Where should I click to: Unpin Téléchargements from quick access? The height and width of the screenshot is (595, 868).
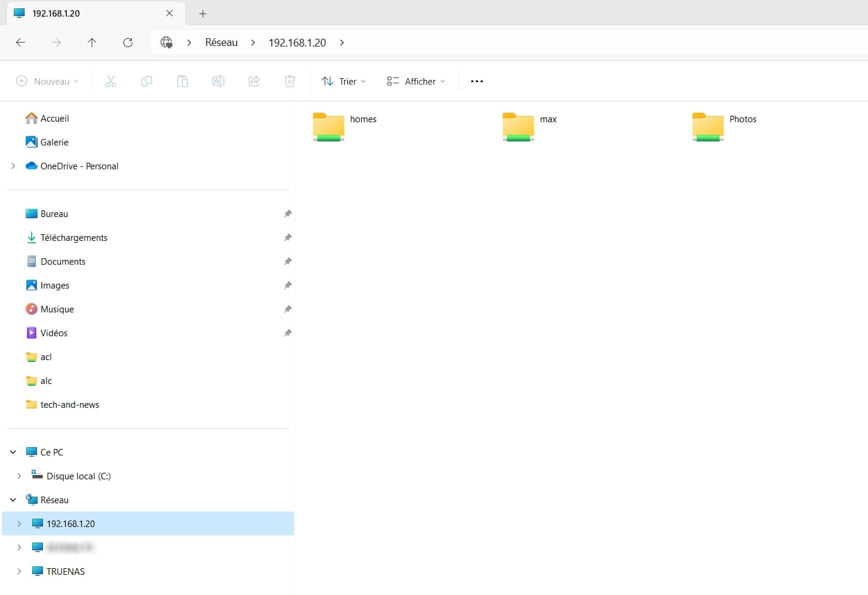pyautogui.click(x=288, y=237)
